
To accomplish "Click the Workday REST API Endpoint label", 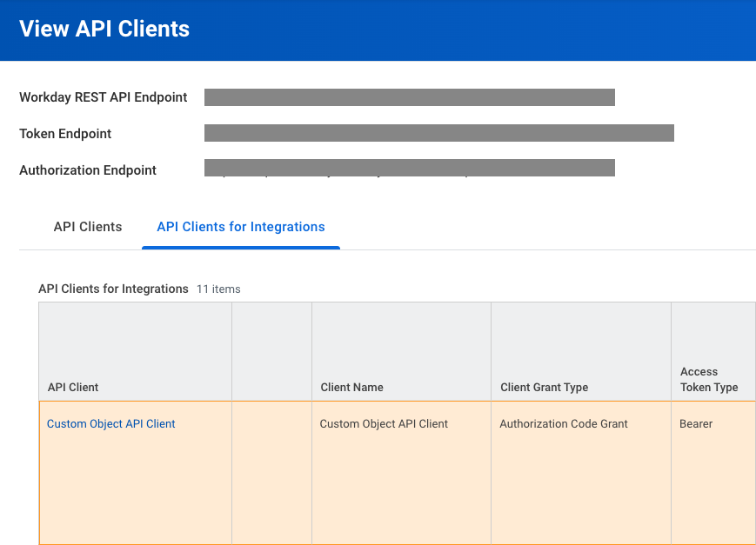I will [104, 97].
